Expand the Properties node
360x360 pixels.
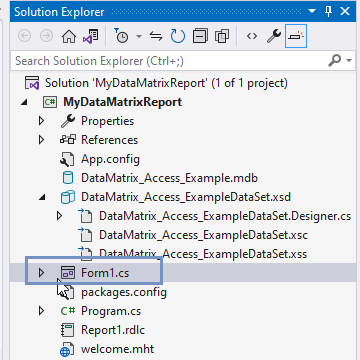click(42, 121)
